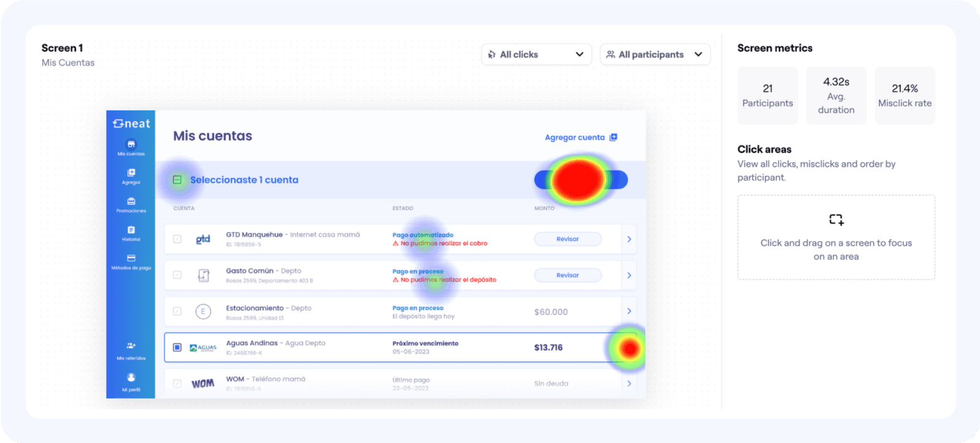Click the gtd company logo
The height and width of the screenshot is (443, 980).
203,239
